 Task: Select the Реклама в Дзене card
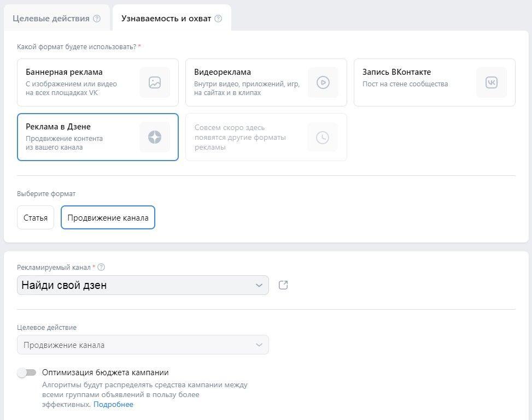point(98,137)
